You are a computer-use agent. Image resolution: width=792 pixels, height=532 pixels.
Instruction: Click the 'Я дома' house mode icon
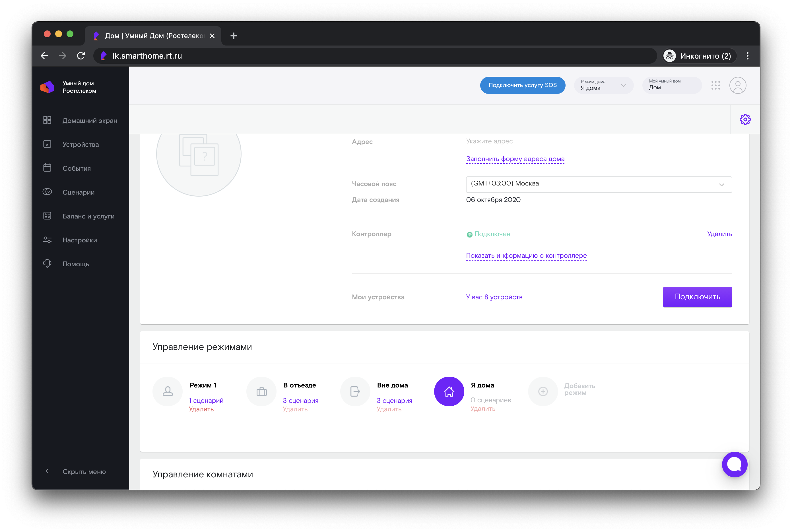click(449, 391)
